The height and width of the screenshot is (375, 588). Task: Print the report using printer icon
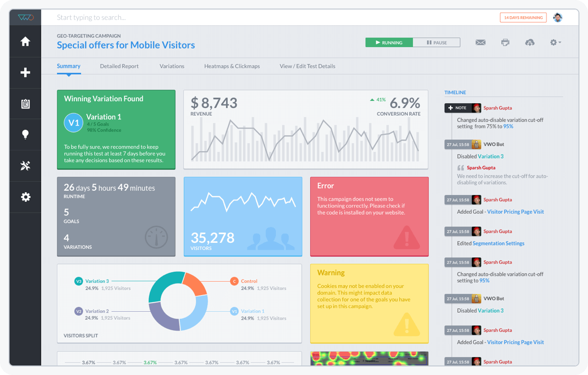(x=505, y=42)
